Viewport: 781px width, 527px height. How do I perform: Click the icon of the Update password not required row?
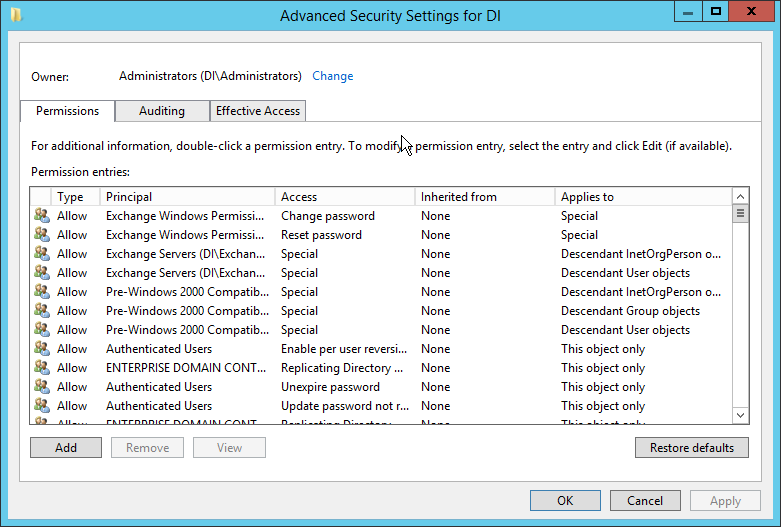coord(42,406)
